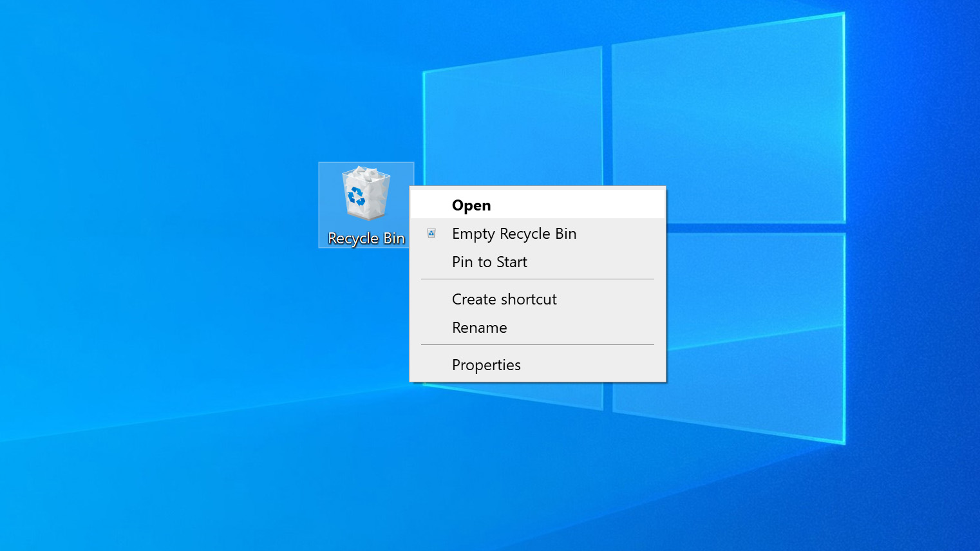The image size is (980, 551).
Task: Open Properties from the context menu
Action: 538,365
